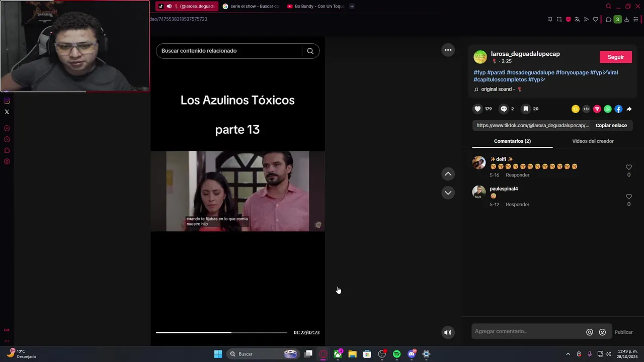Open the send/flow arrow icon
The height and width of the screenshot is (362, 644).
pyautogui.click(x=586, y=19)
